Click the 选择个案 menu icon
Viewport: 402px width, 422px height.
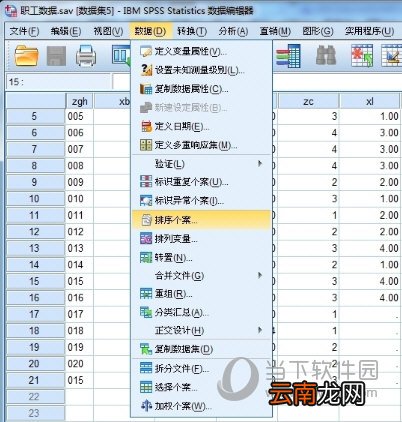point(146,387)
